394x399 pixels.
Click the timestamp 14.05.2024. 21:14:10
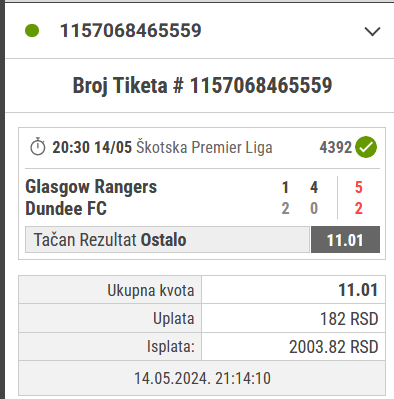point(202,378)
